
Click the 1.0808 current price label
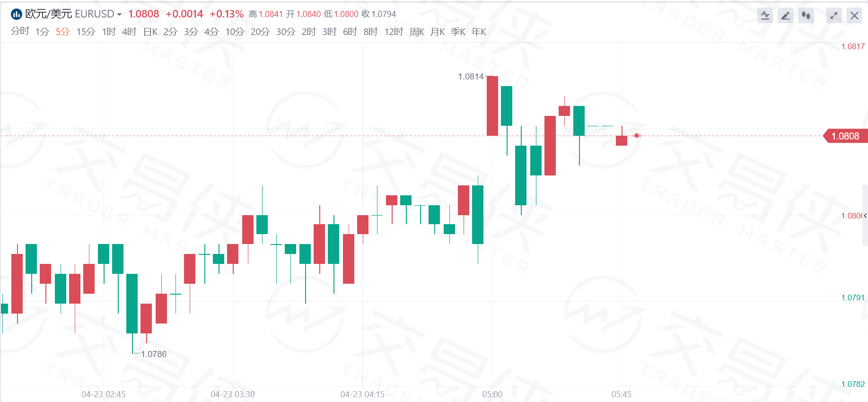click(x=845, y=136)
